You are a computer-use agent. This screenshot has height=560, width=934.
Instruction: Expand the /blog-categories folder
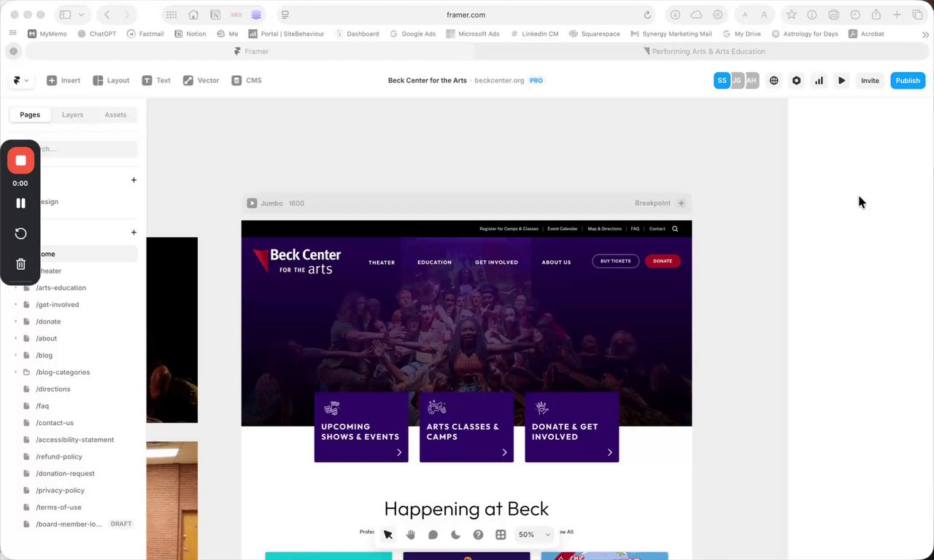[x=16, y=372]
